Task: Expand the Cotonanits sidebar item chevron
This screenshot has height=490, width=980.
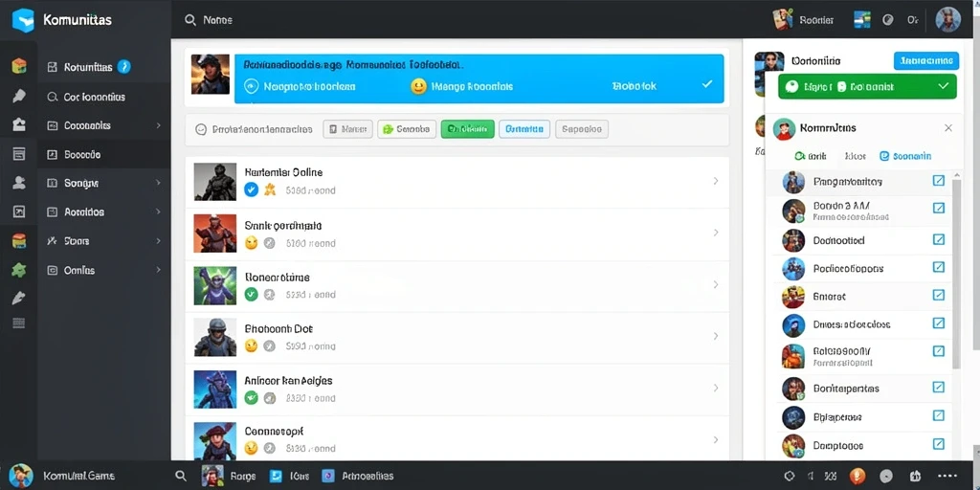Action: [158, 125]
